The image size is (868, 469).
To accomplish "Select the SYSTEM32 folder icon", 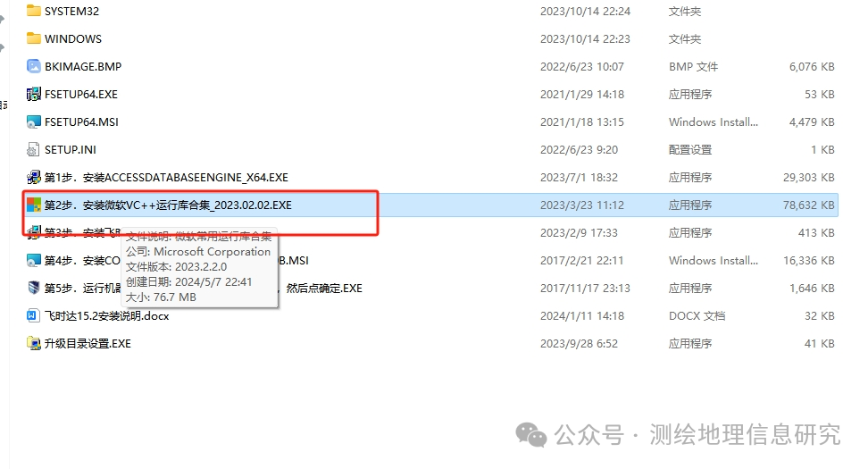I will coord(34,11).
